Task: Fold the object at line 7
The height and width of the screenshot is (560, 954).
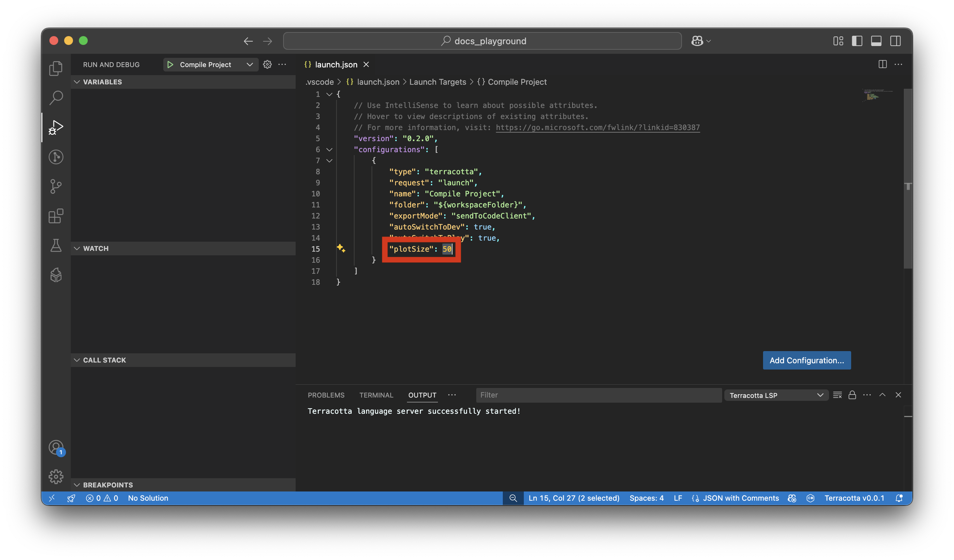Action: point(329,160)
